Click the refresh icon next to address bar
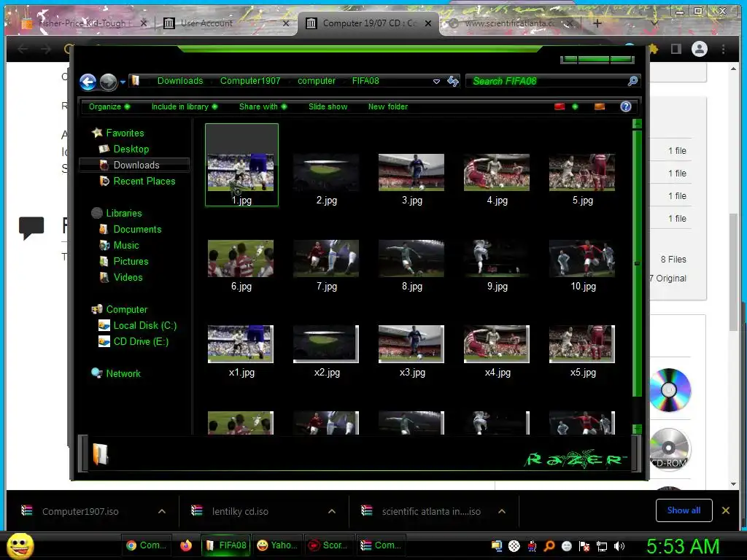Viewport: 747px width, 560px height. click(452, 81)
